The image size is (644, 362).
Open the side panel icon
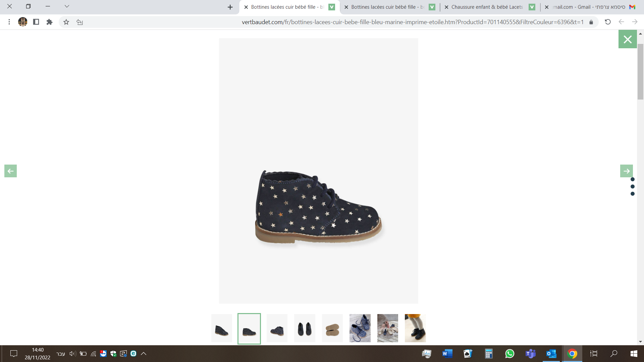36,22
